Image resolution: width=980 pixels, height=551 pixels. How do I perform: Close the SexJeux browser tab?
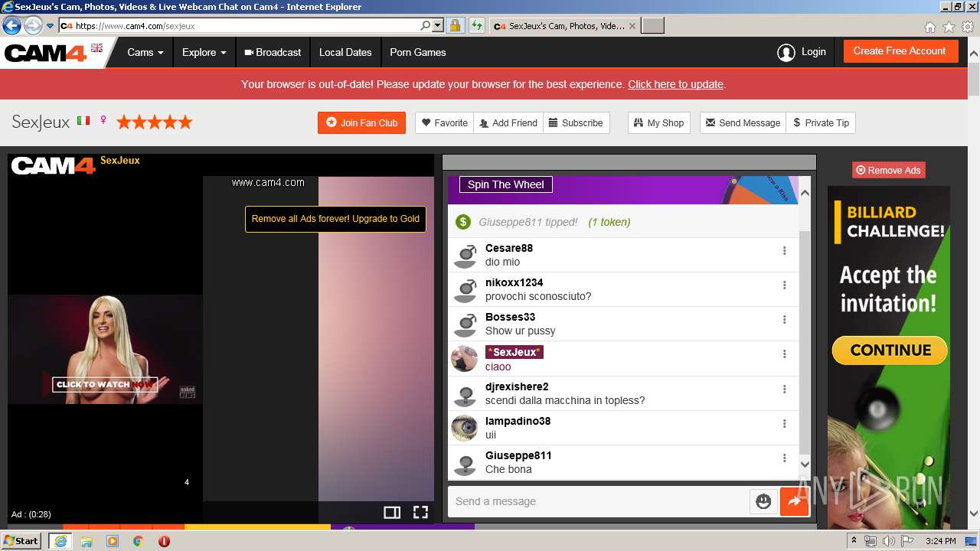pyautogui.click(x=632, y=25)
